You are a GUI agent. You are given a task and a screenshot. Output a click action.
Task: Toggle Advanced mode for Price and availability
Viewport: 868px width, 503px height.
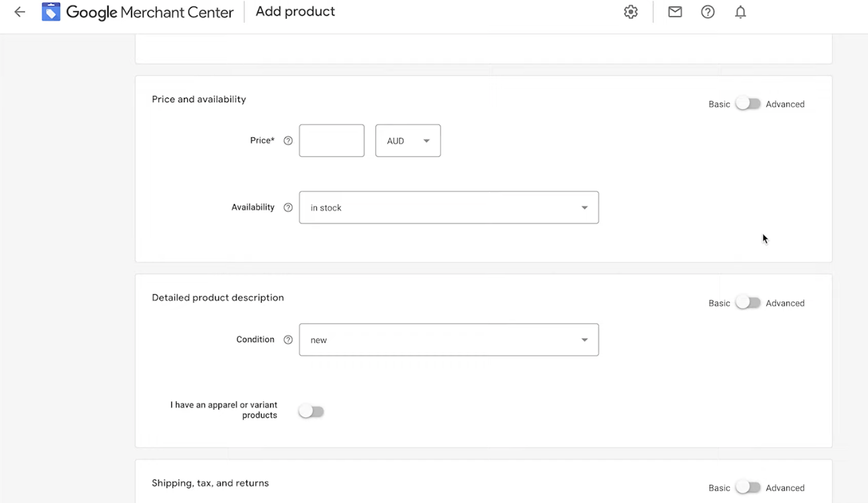(748, 104)
